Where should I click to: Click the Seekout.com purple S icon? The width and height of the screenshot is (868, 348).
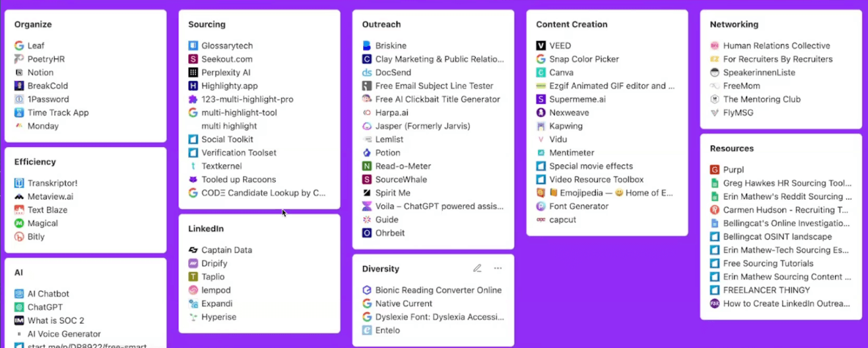(x=193, y=59)
